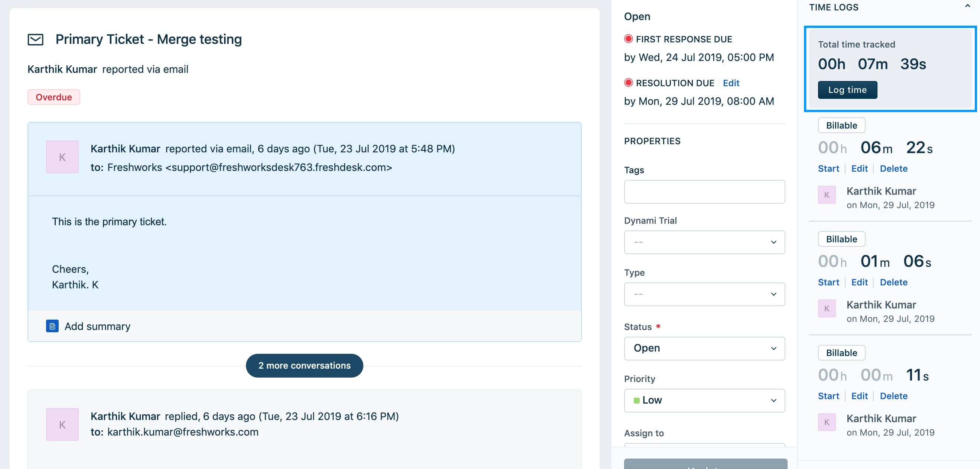Click the avatar on the replied message

[62, 424]
